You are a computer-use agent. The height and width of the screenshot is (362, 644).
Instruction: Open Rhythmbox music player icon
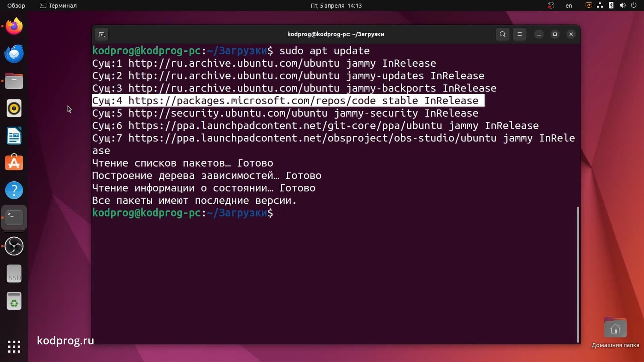(14, 109)
